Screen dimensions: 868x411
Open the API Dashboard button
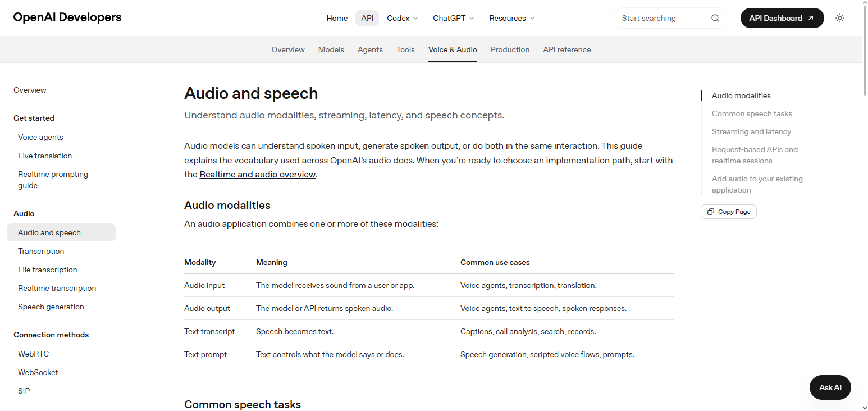(782, 18)
